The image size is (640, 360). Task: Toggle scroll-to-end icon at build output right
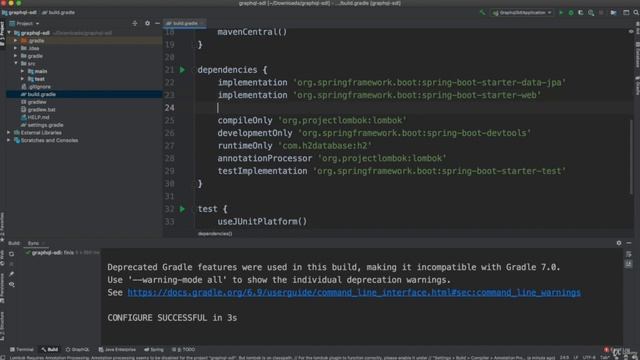(629, 264)
